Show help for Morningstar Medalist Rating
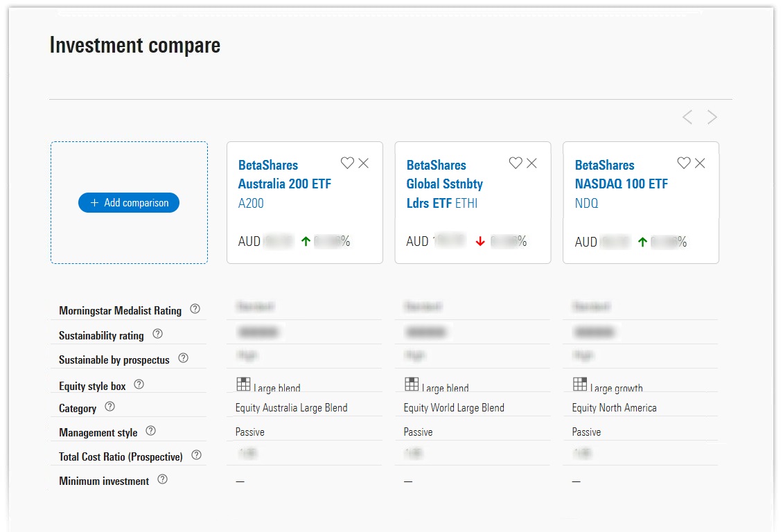This screenshot has width=783, height=532. 195,310
